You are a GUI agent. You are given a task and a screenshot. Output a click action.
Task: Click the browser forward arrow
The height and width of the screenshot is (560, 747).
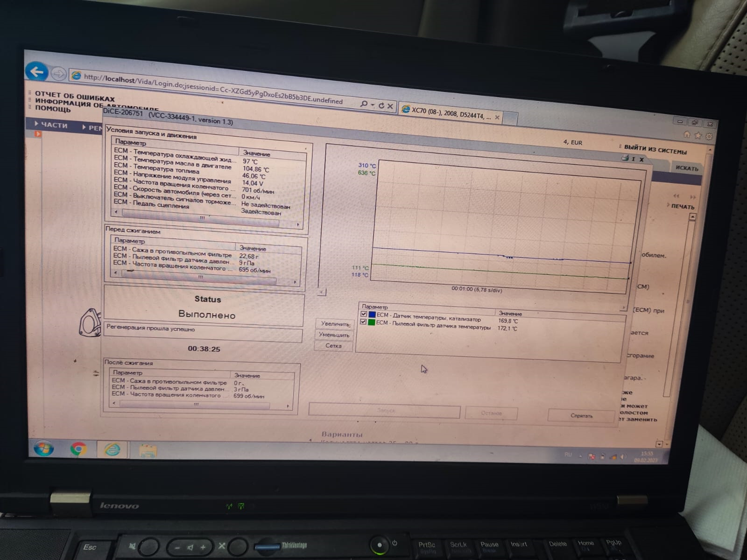58,74
